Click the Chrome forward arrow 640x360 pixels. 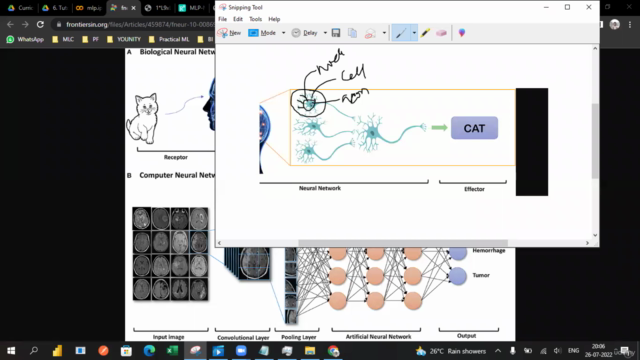25,24
